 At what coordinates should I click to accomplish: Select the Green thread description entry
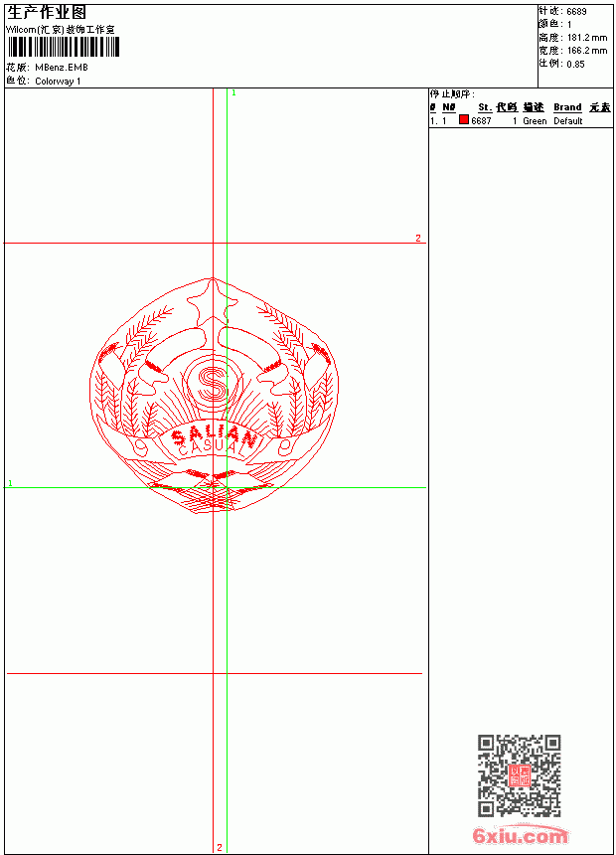point(535,121)
